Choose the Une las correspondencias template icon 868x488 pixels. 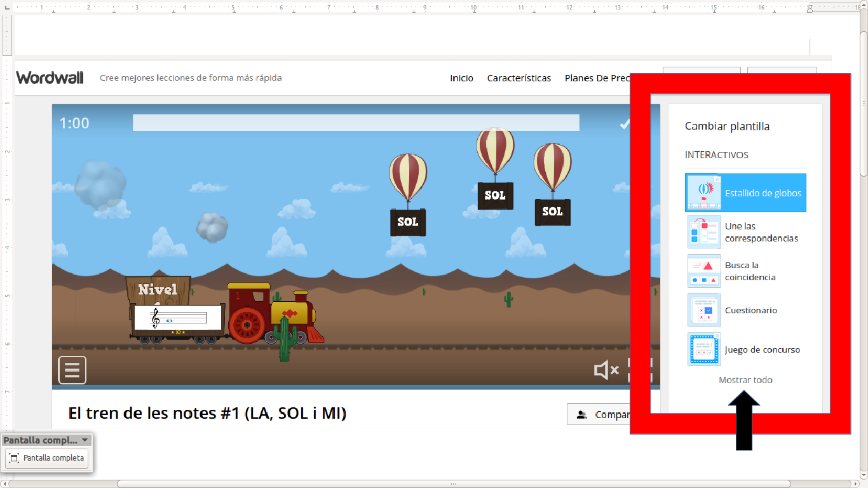click(704, 232)
